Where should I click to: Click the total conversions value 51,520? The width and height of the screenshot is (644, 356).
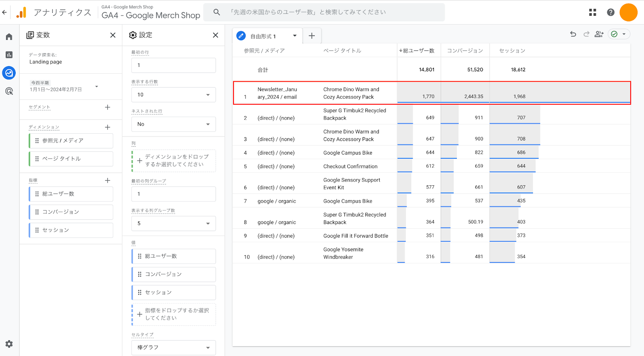475,70
